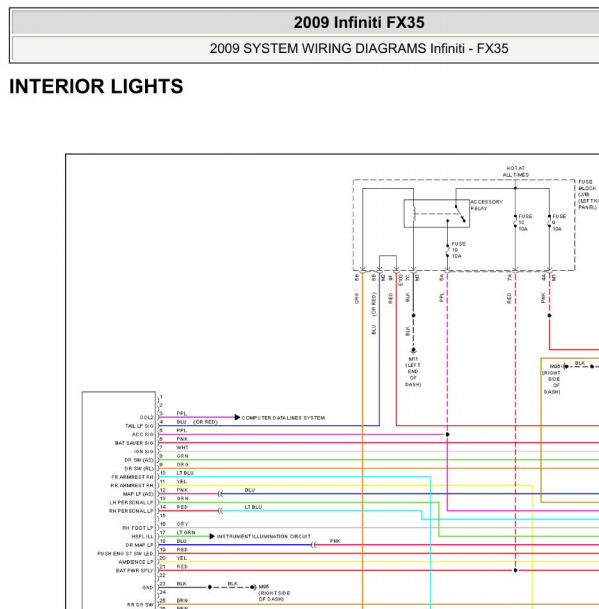Click 'INSTRUMENT ILLUMINATION CIRCUIT' reference text

coord(264,536)
